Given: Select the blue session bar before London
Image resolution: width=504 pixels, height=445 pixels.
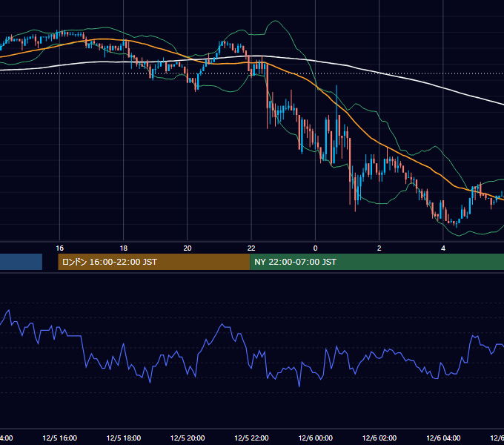Looking at the screenshot, I should pyautogui.click(x=21, y=262).
